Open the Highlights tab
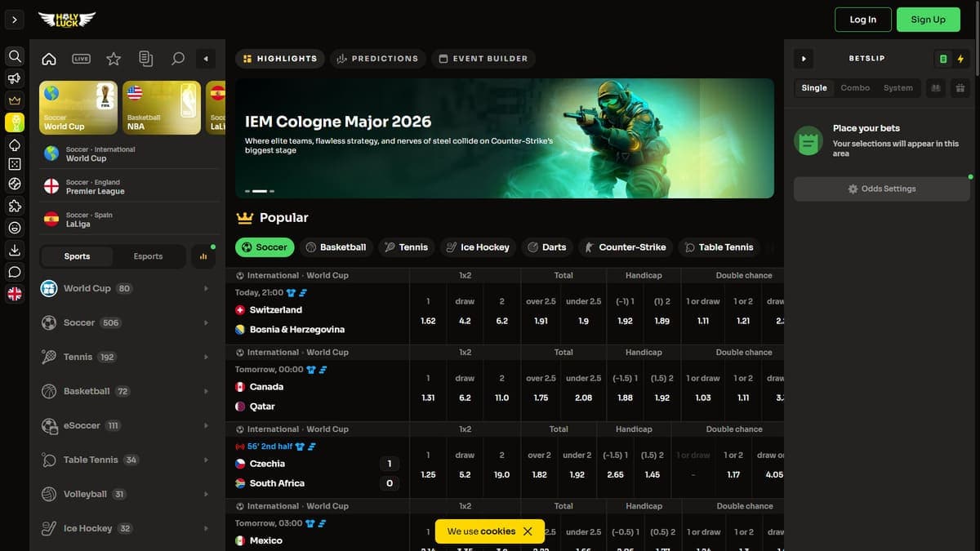Viewport: 980px width, 551px height. click(x=280, y=59)
